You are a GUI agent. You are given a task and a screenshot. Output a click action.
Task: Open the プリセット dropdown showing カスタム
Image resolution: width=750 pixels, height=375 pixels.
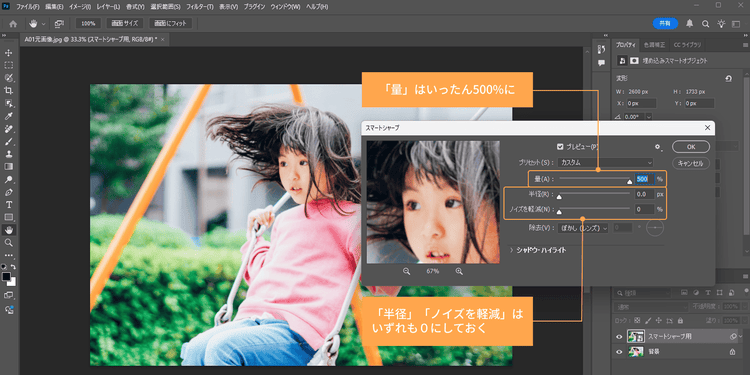pyautogui.click(x=606, y=163)
